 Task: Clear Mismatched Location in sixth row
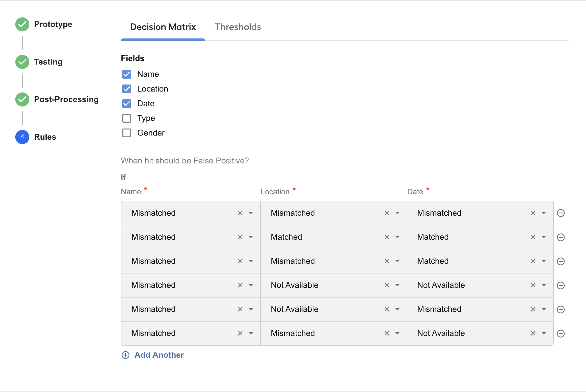click(387, 333)
